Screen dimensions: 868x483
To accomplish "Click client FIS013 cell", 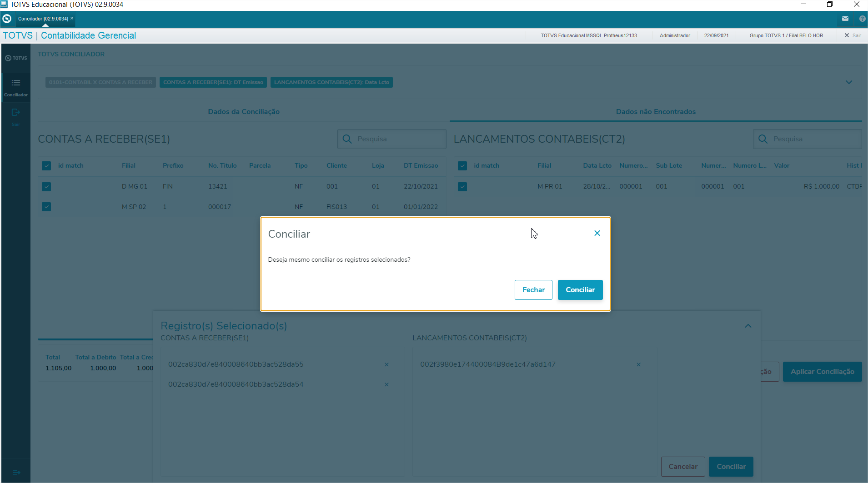I will [x=336, y=207].
